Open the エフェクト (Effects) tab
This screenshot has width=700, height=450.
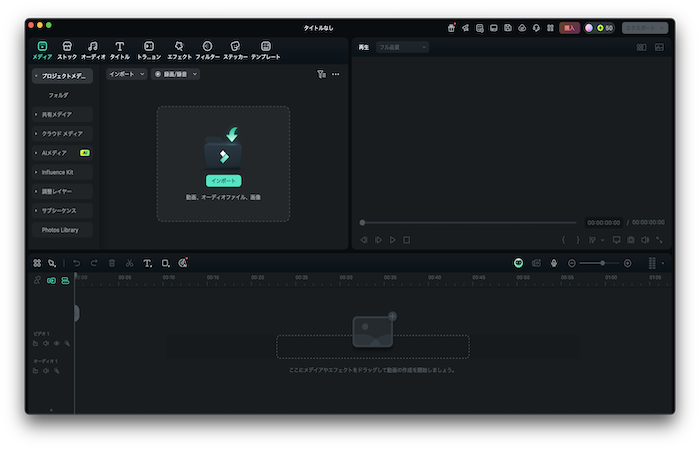(179, 50)
